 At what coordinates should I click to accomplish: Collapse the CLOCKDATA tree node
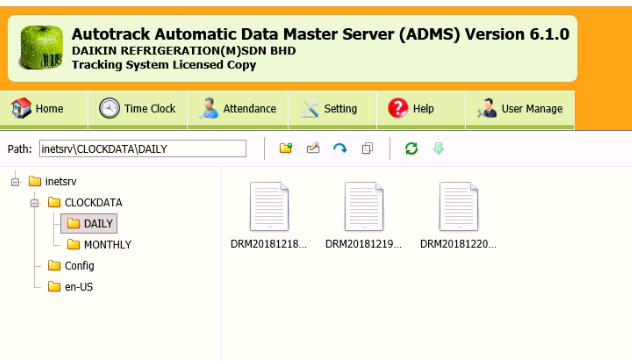[35, 203]
